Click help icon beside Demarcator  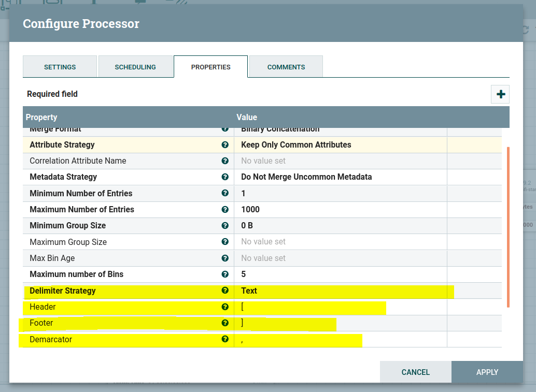[x=225, y=339]
